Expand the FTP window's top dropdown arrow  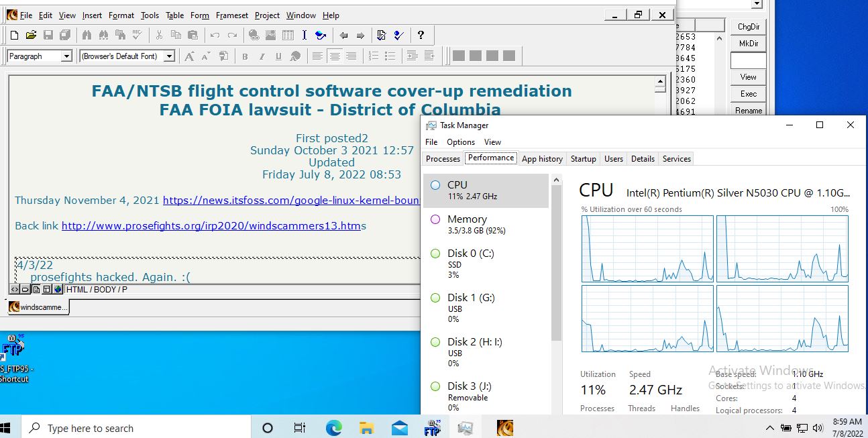coord(757,3)
